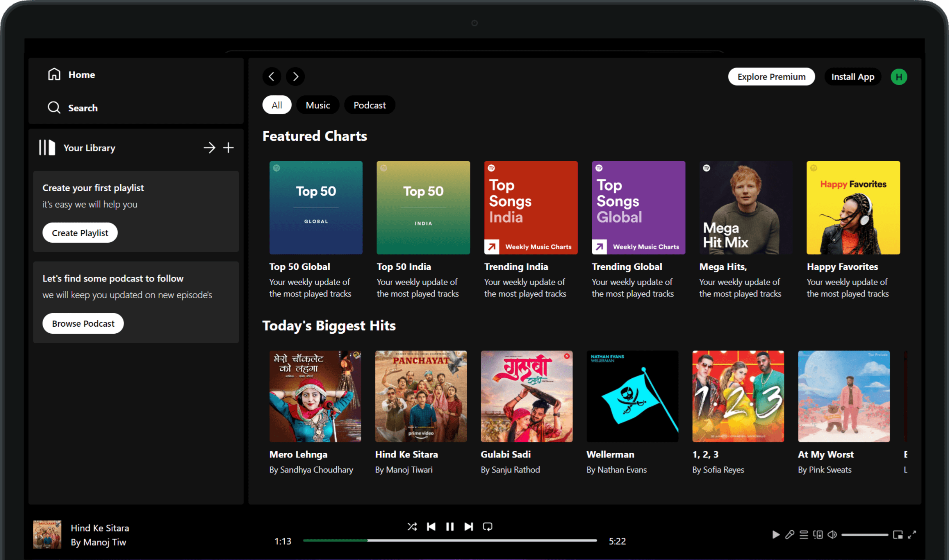Select the All filter chip

(x=277, y=105)
